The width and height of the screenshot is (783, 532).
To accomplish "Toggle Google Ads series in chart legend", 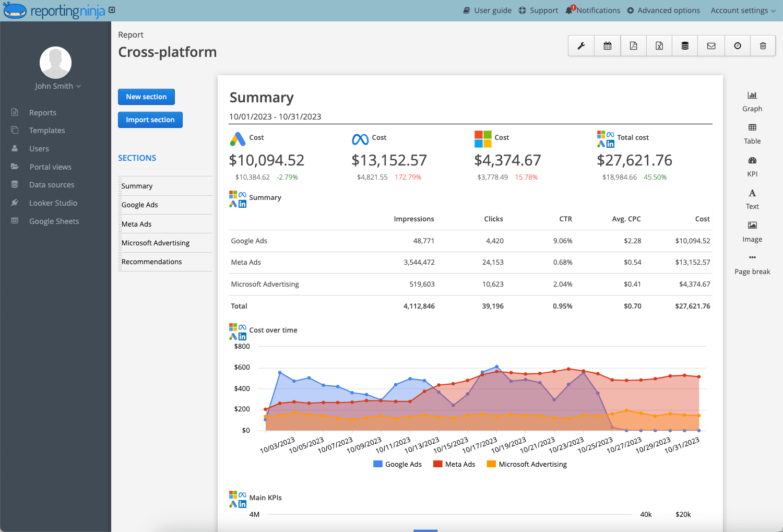I will [398, 464].
